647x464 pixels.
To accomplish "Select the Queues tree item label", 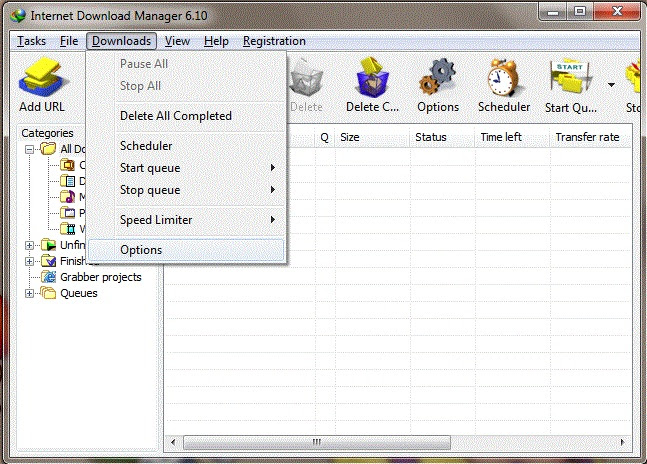I will coord(79,293).
